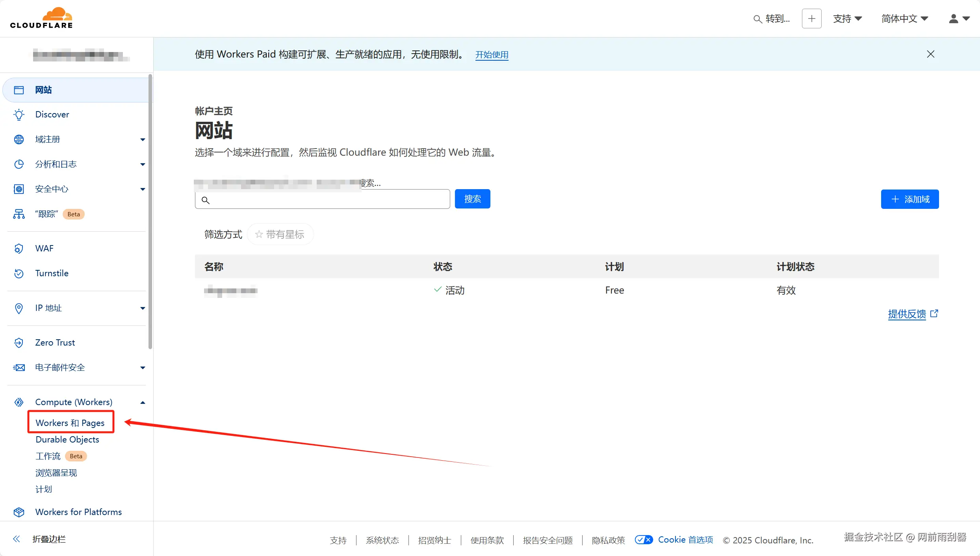Click the Workers for Platforms cube icon
The image size is (980, 556).
(19, 512)
